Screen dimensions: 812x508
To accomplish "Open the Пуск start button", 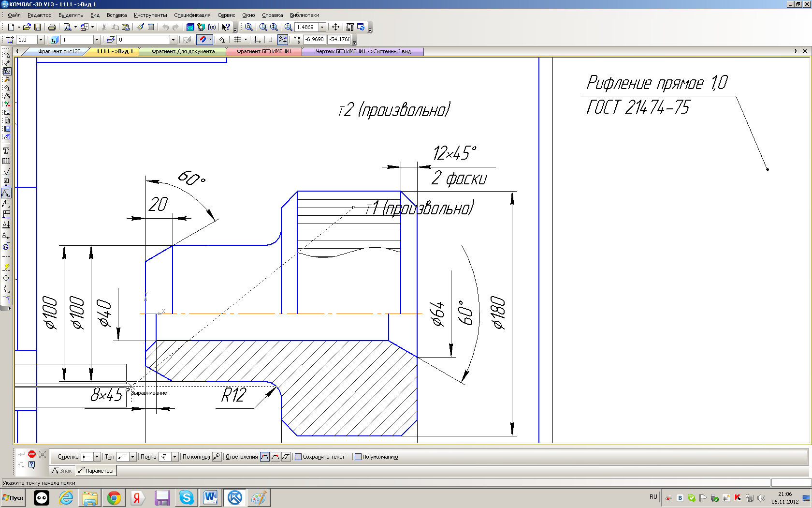I will click(13, 497).
